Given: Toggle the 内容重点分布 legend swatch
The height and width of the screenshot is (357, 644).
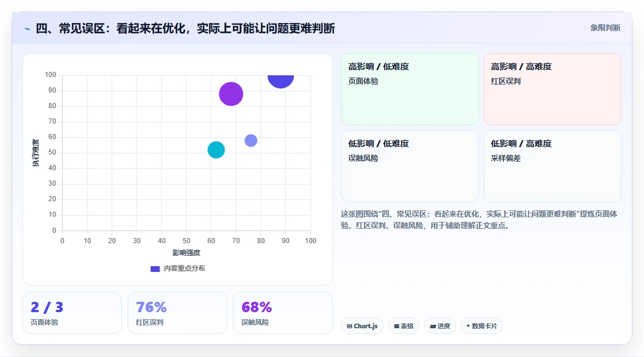Looking at the screenshot, I should point(155,268).
